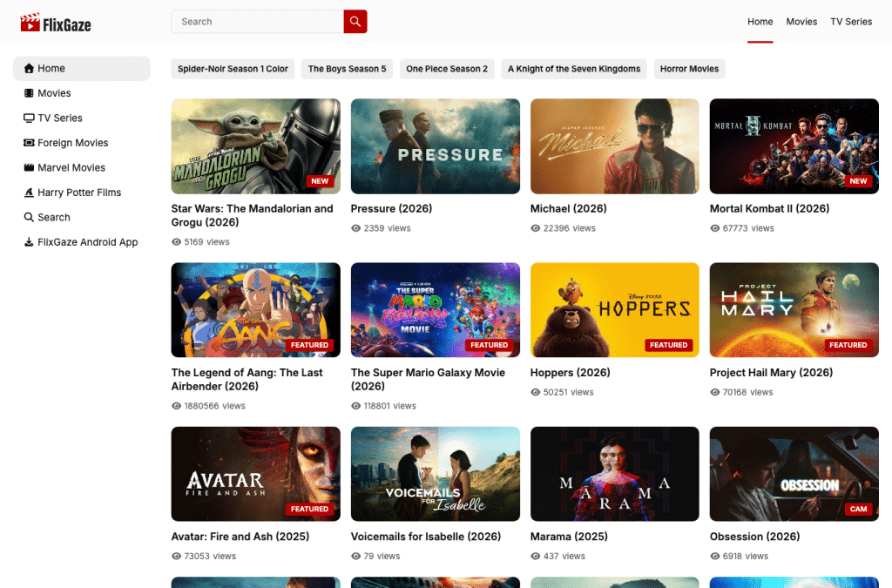Click The Boys Season 5 tag

click(x=347, y=69)
